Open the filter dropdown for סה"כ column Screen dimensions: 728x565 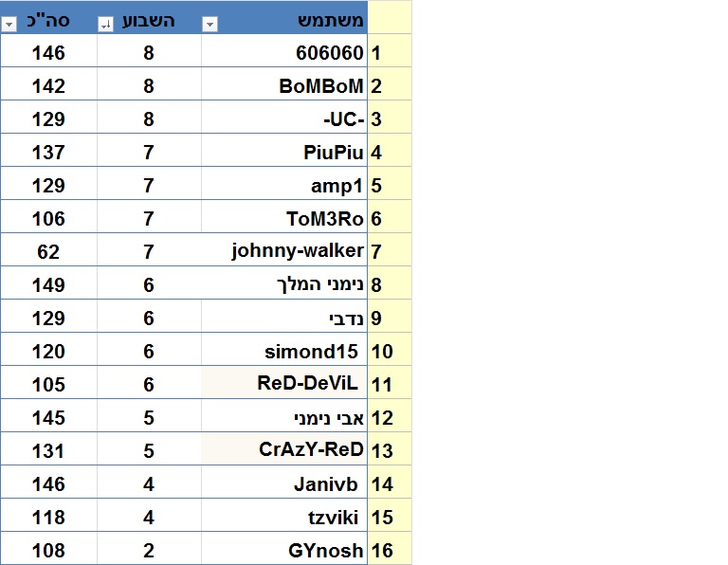click(x=9, y=25)
